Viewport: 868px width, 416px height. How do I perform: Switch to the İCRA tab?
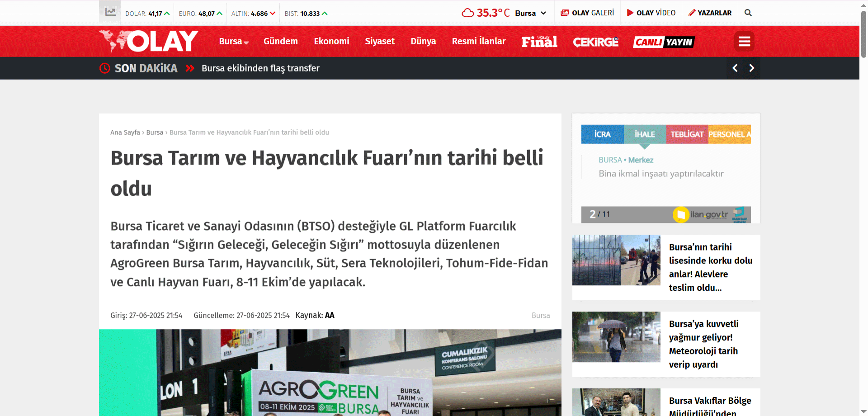(x=602, y=134)
